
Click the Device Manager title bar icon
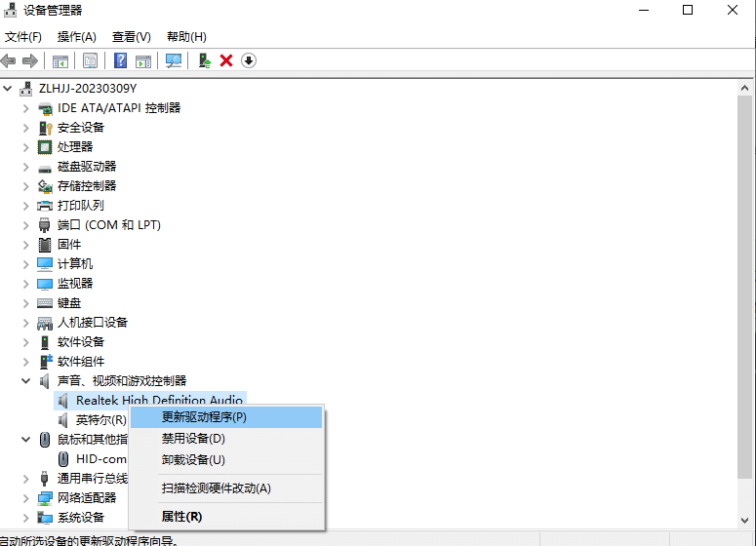(10, 10)
